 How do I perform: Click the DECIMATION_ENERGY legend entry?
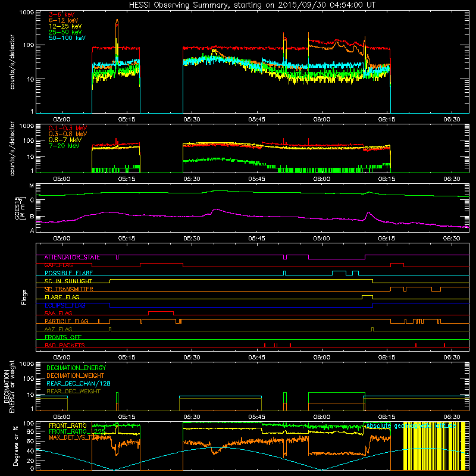click(x=76, y=368)
